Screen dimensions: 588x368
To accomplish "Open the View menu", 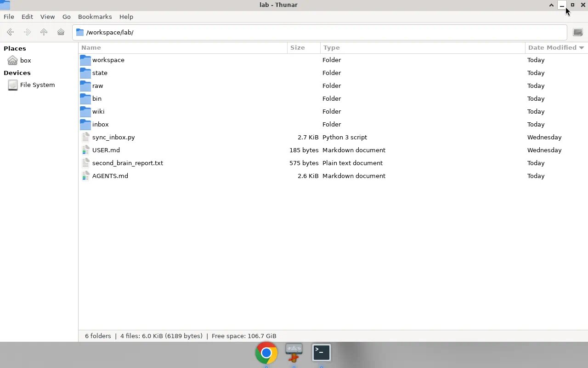I will click(x=47, y=17).
